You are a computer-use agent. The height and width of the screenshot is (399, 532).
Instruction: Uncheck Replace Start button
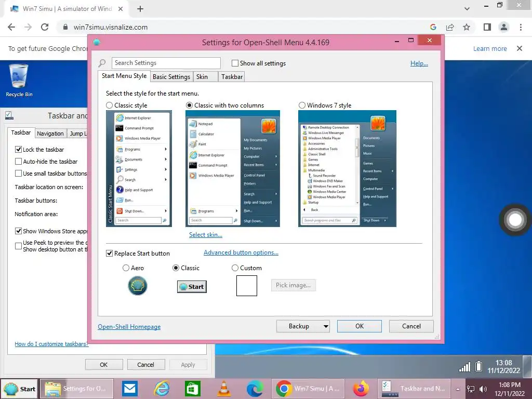[x=109, y=254]
